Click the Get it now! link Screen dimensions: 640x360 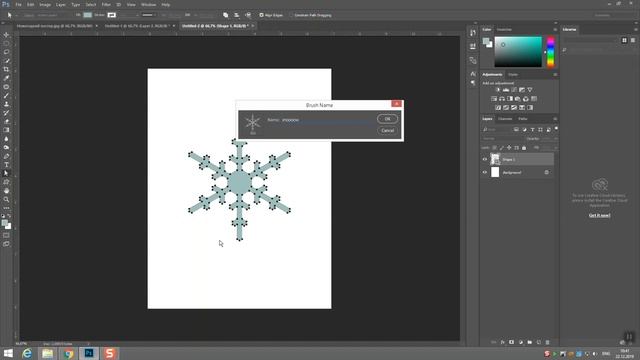coord(600,215)
